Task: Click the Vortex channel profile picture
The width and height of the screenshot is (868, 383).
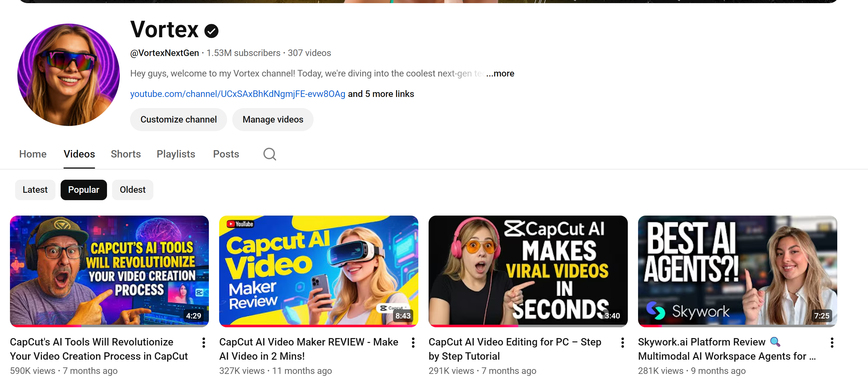Action: point(68,75)
